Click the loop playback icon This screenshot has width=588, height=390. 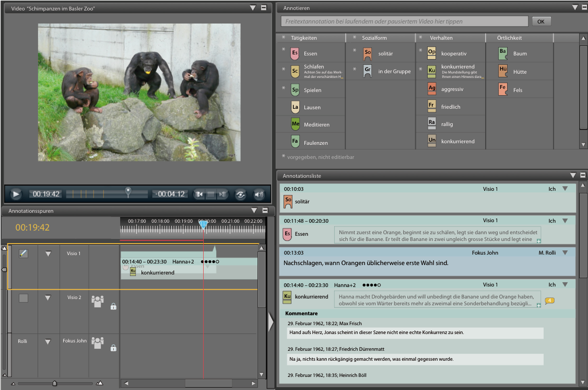tap(241, 194)
